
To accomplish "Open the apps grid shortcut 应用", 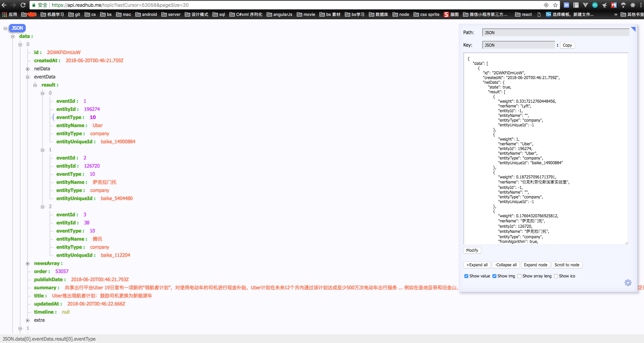I will click(9, 15).
